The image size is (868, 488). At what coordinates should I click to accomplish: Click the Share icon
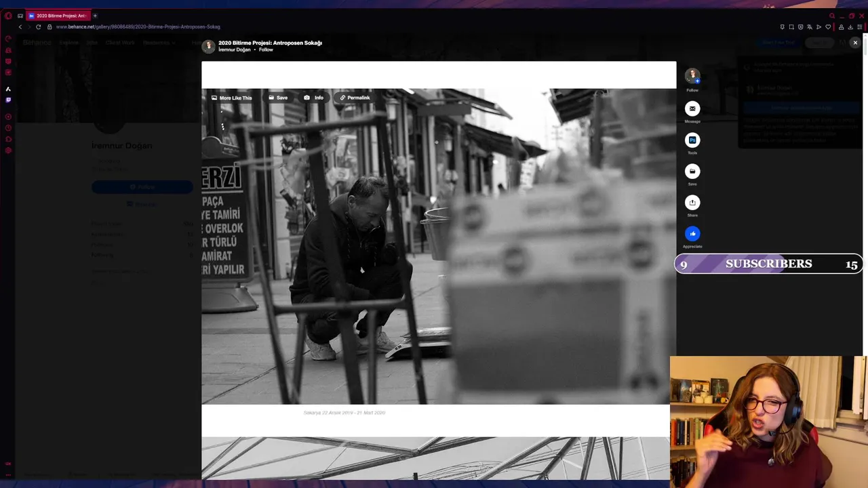point(692,202)
